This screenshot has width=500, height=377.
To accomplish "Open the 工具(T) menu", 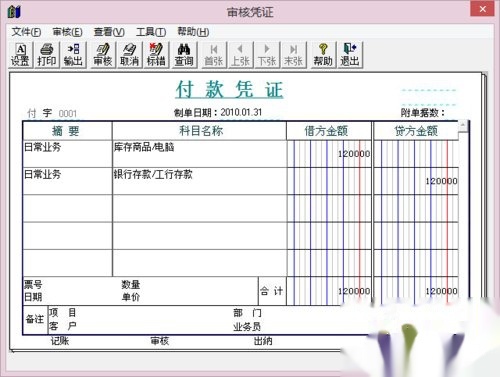I will pos(151,32).
